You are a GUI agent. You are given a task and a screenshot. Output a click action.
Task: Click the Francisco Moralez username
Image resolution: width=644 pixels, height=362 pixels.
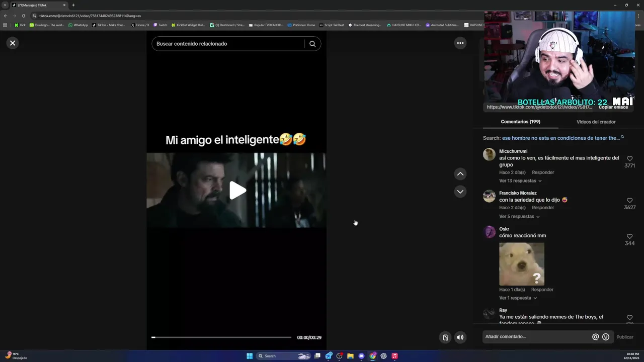pyautogui.click(x=518, y=193)
